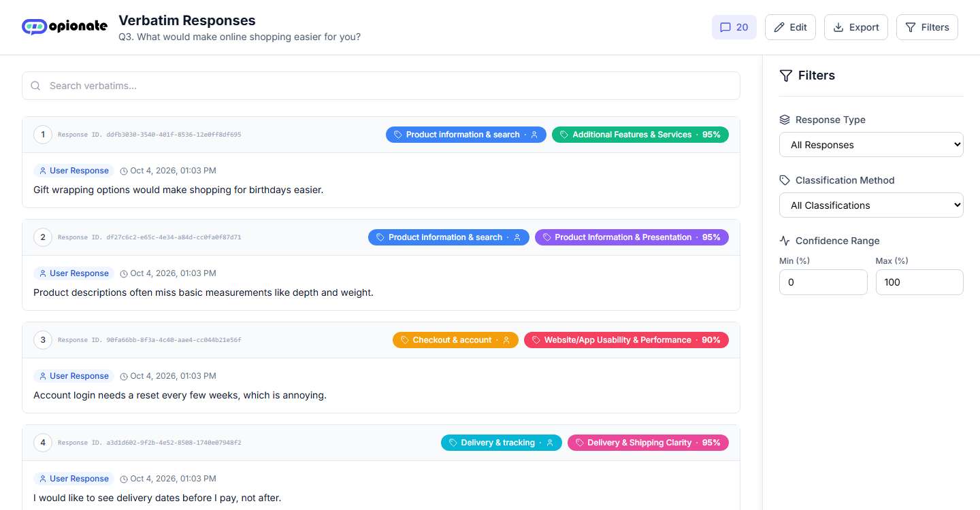Click Response ID 90fa66bb-8f3a-4c40-aae4-cc044b21e56f
Viewport: 980px width, 510px height.
(x=150, y=340)
